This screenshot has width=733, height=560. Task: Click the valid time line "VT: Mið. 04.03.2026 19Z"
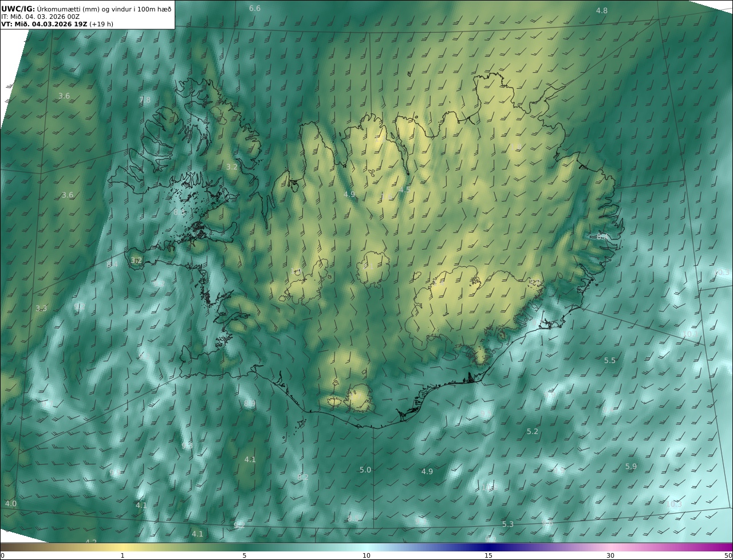click(x=44, y=24)
